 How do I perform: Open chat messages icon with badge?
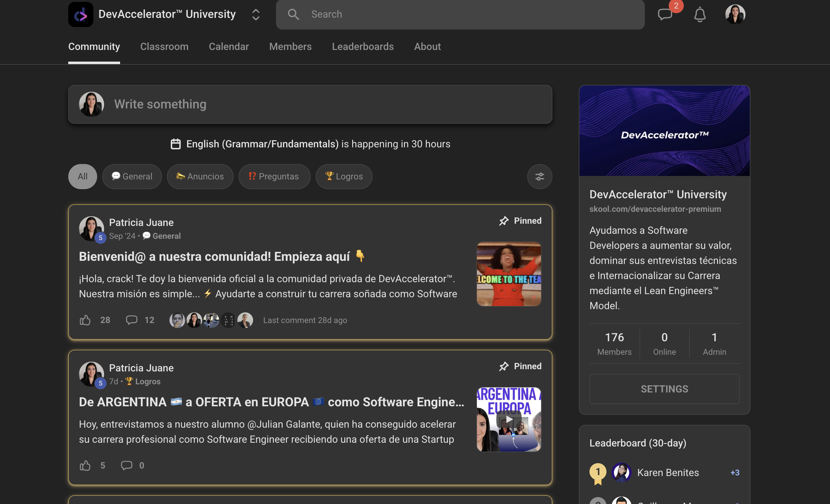click(665, 14)
